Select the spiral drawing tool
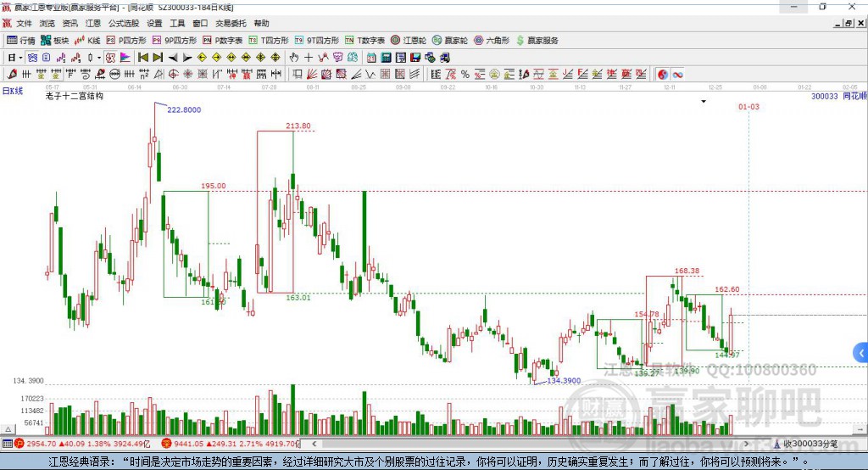This screenshot has width=868, height=470. tap(85, 75)
